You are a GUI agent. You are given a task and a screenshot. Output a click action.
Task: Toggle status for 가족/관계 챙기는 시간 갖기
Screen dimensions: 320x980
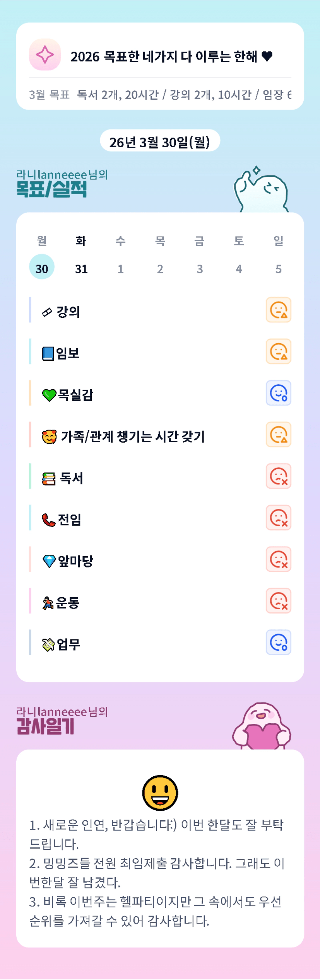(278, 435)
